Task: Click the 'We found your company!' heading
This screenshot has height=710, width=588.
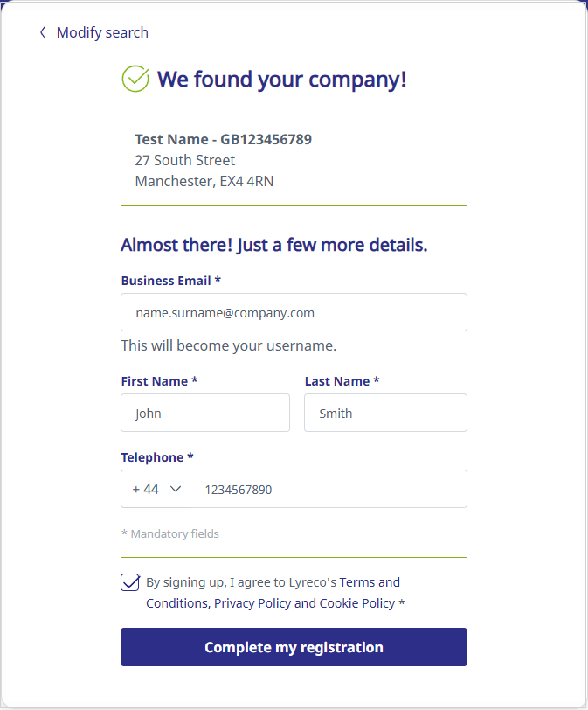Action: click(281, 80)
